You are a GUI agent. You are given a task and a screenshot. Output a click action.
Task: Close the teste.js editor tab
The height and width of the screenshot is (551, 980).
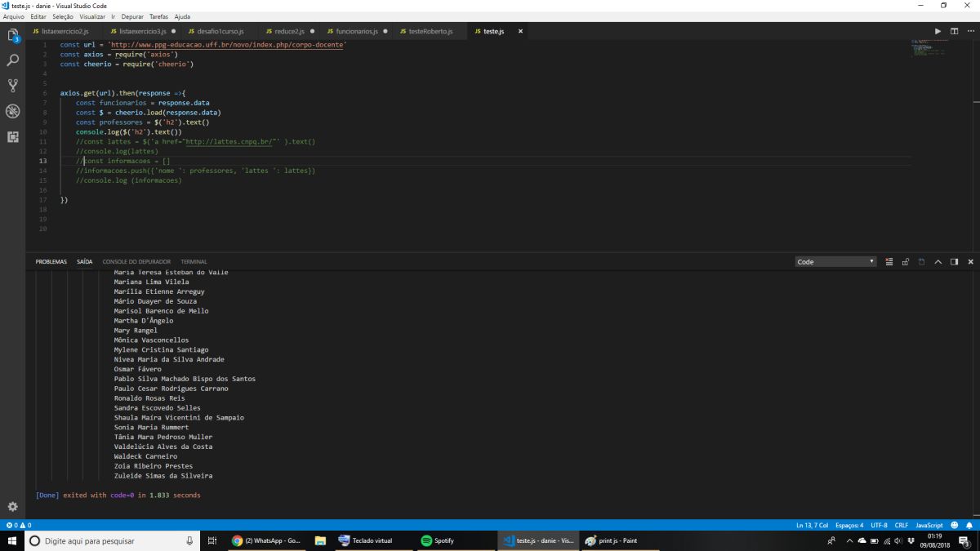coord(520,31)
